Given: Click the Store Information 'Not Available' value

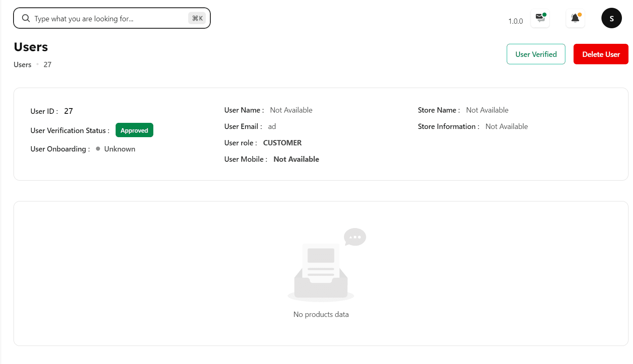Looking at the screenshot, I should (506, 127).
